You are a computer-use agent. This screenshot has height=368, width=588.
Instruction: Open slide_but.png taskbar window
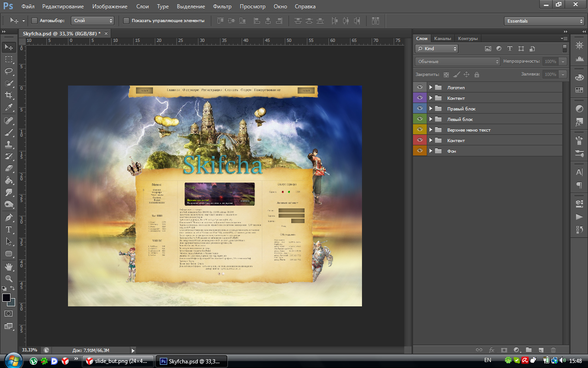(x=119, y=361)
